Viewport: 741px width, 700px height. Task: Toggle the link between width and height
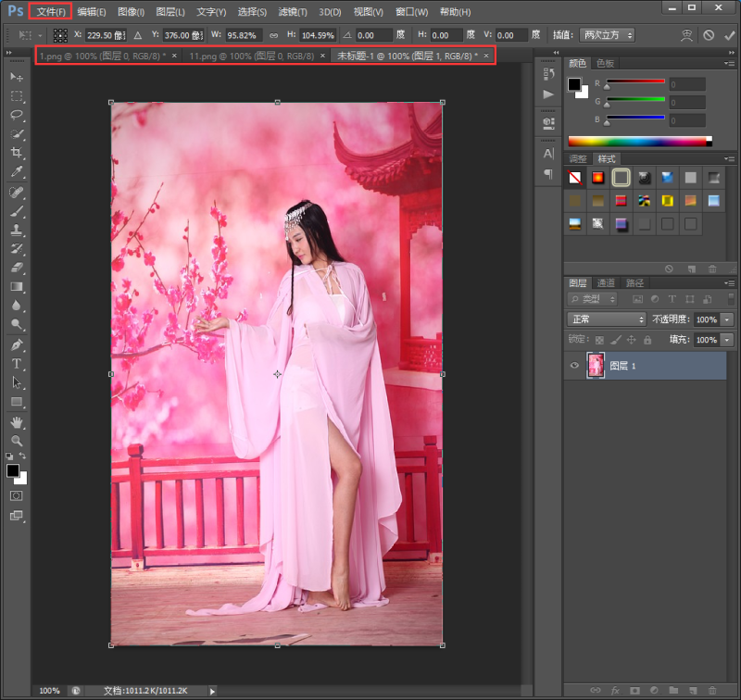[x=272, y=35]
